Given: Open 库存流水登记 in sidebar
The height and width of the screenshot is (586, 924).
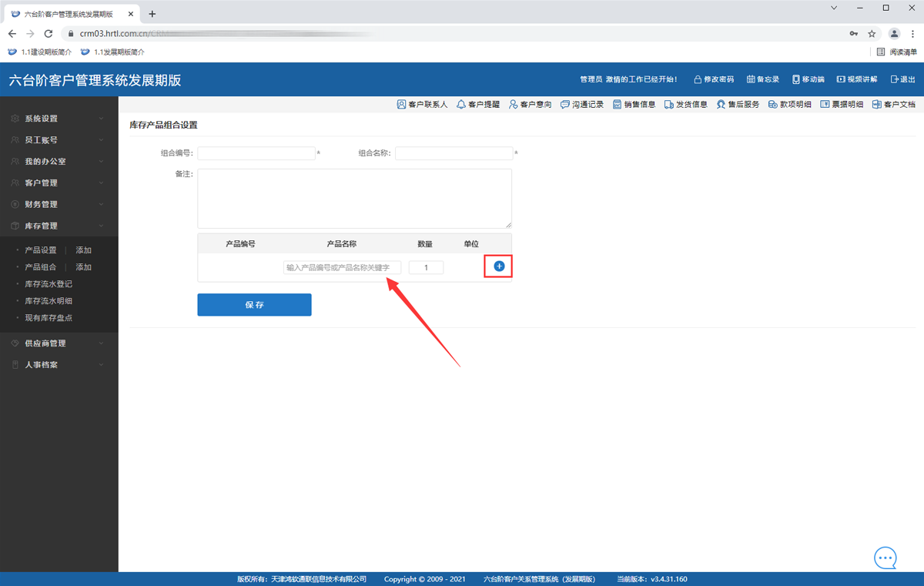Looking at the screenshot, I should coord(49,284).
